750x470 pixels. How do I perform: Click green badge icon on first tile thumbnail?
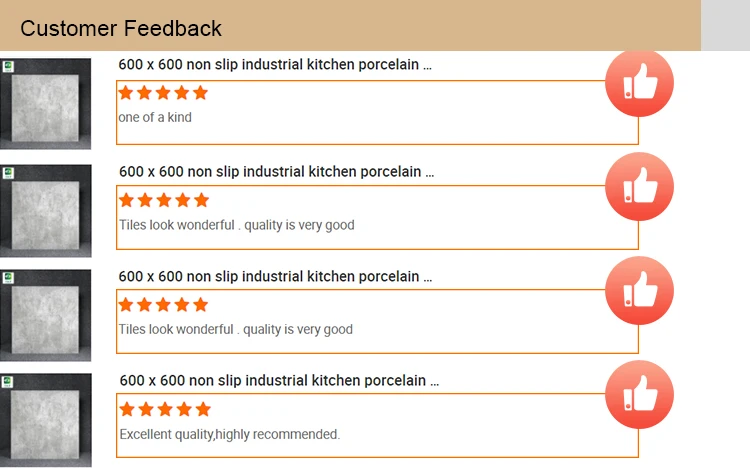(8, 66)
